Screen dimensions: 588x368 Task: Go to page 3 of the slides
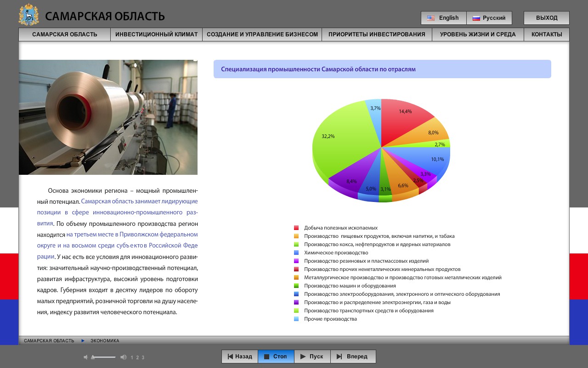coord(143,357)
